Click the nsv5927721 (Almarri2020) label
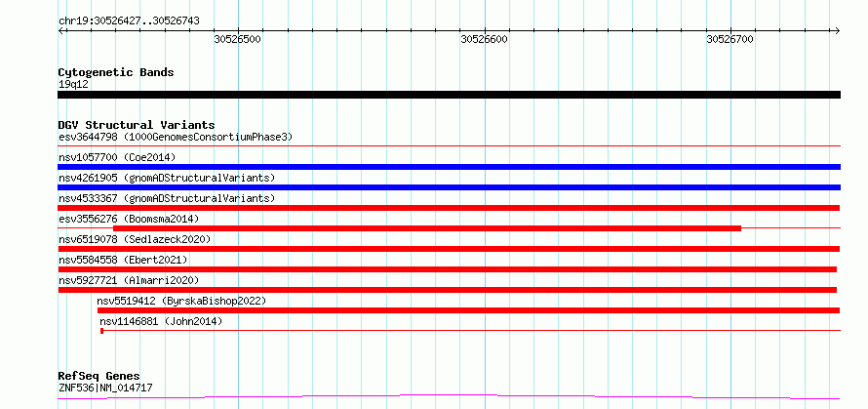Screen dimensions: 868x409 pos(129,280)
